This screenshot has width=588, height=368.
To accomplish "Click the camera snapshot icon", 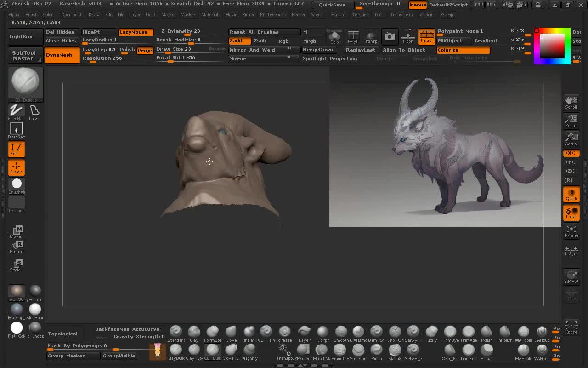I will tap(390, 36).
